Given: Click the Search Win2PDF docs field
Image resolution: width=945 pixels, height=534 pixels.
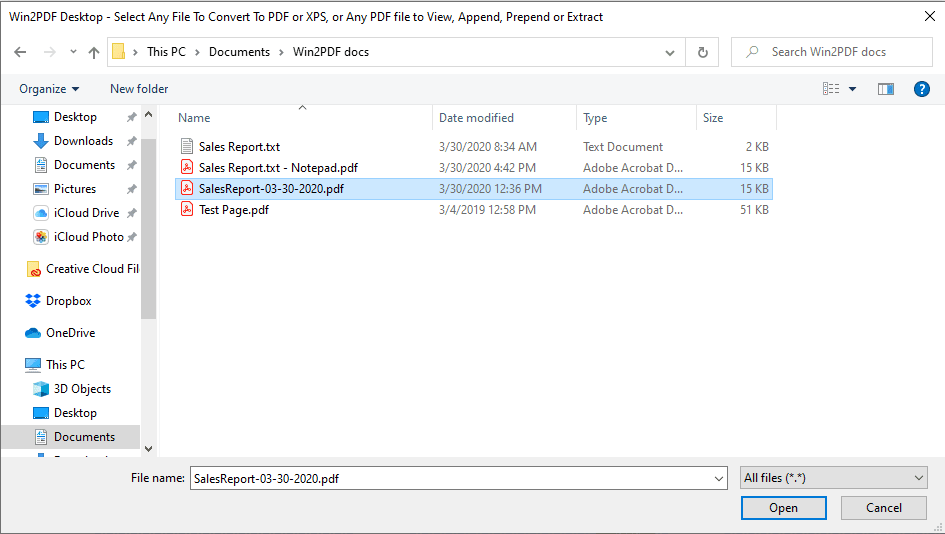Looking at the screenshot, I should [832, 52].
